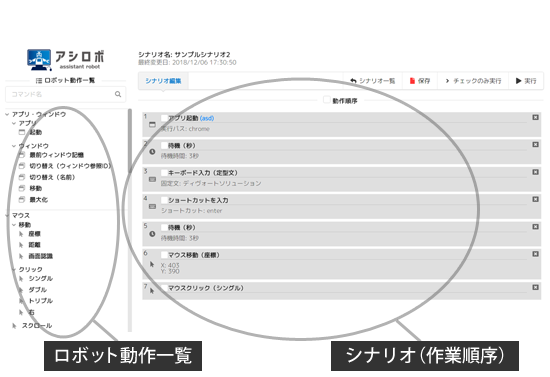Check the box for アプリ起動 step
Image resolution: width=550 pixels, height=377 pixels.
(164, 118)
